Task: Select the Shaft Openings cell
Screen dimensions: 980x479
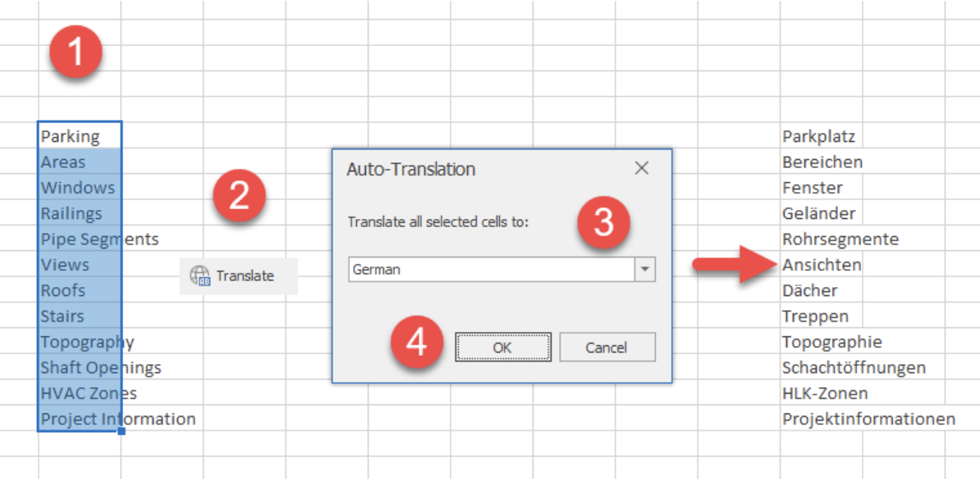Action: 80,367
